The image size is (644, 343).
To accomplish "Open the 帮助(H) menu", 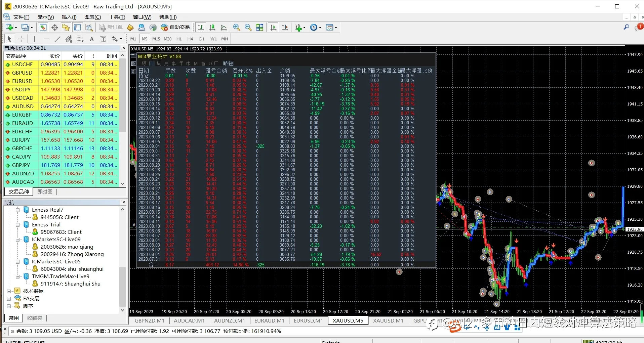I will tap(168, 17).
